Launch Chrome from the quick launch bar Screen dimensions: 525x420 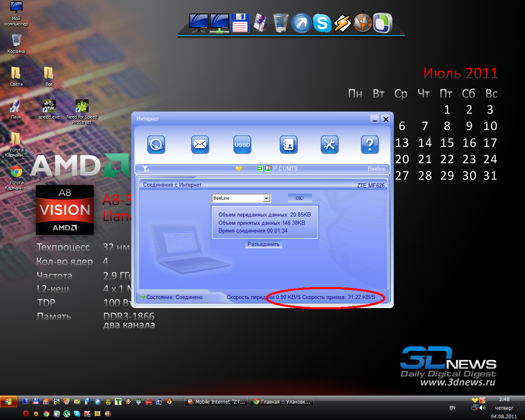[46, 414]
